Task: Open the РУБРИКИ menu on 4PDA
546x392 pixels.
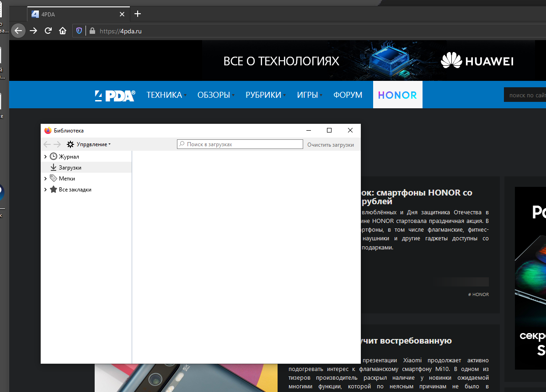Action: tap(266, 95)
